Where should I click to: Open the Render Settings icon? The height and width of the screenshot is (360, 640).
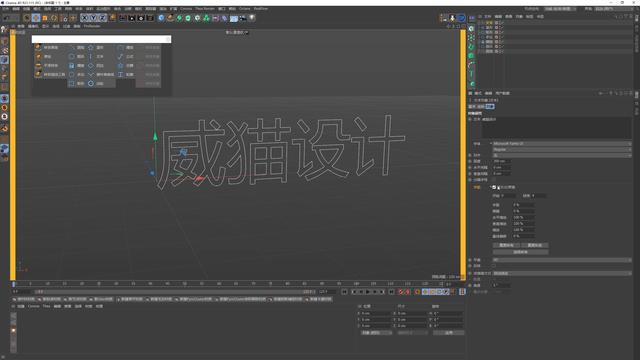(141, 18)
